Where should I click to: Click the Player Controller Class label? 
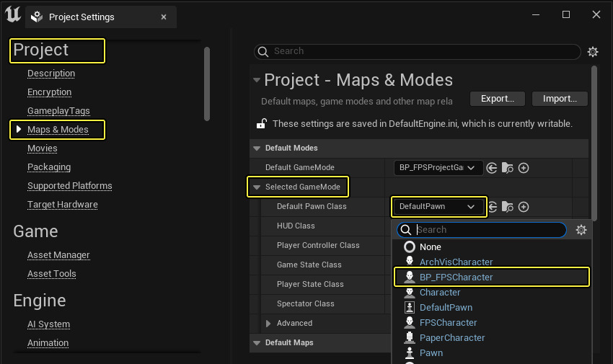[x=318, y=245]
